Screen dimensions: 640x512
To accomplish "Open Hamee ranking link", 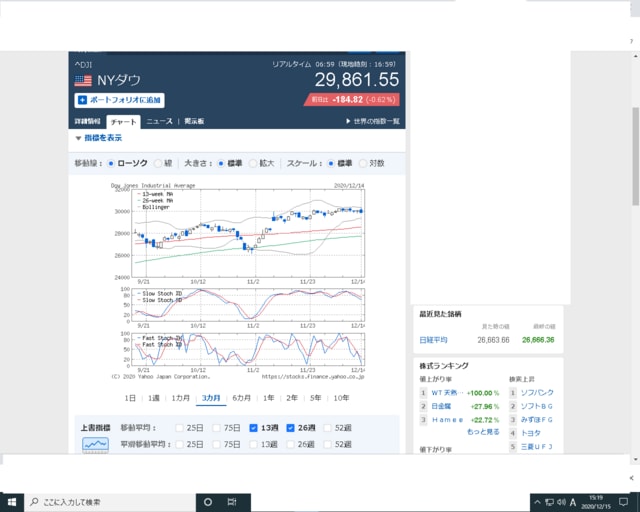I will click(447, 420).
